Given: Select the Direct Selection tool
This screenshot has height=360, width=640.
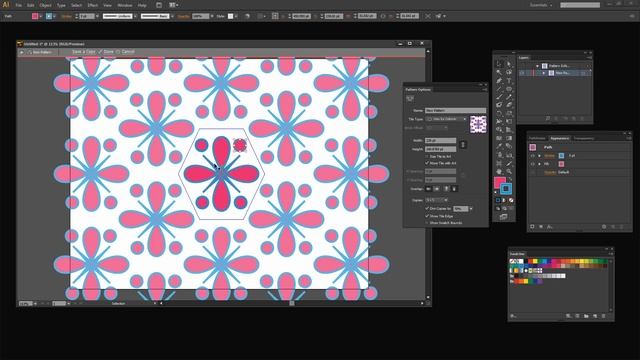Looking at the screenshot, I should [x=509, y=64].
